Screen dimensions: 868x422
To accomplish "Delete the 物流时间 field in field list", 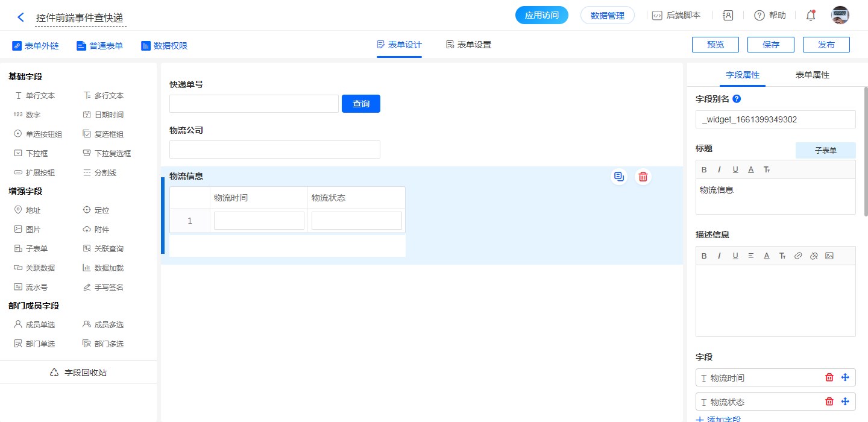I will pos(829,377).
